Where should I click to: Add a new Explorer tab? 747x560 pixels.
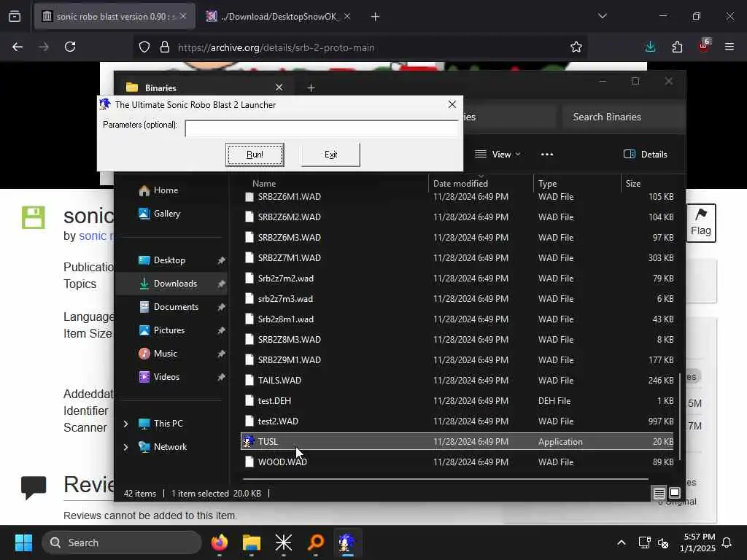pyautogui.click(x=311, y=87)
